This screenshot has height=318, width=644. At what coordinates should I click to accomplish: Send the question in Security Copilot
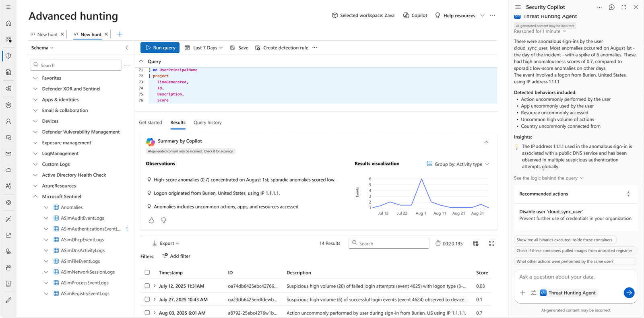(629, 293)
